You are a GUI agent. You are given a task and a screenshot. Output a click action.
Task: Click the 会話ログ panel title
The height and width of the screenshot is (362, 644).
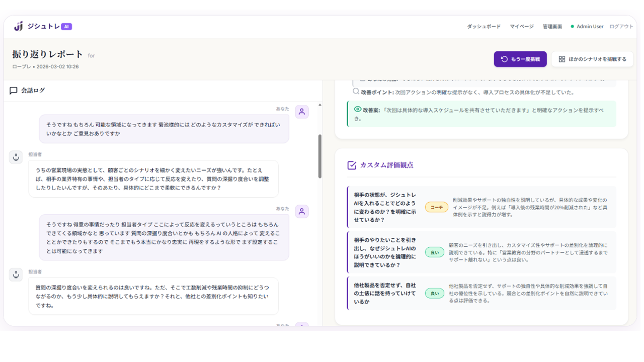[x=33, y=90]
